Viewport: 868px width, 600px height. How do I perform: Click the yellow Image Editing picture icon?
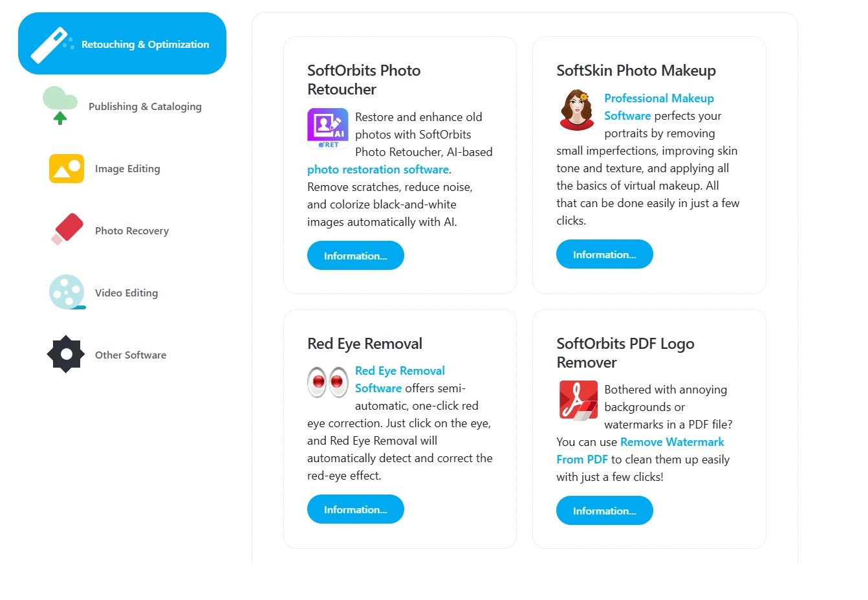(67, 168)
